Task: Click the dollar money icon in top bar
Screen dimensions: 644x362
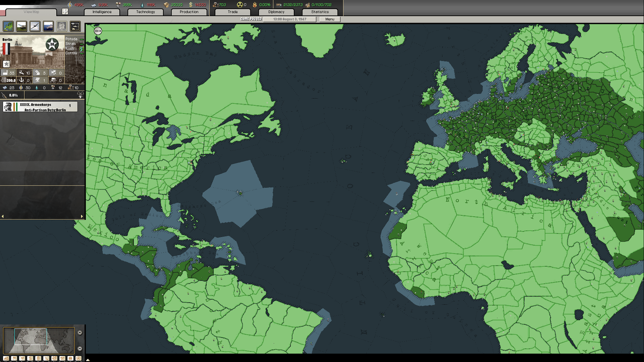Action: [191, 5]
